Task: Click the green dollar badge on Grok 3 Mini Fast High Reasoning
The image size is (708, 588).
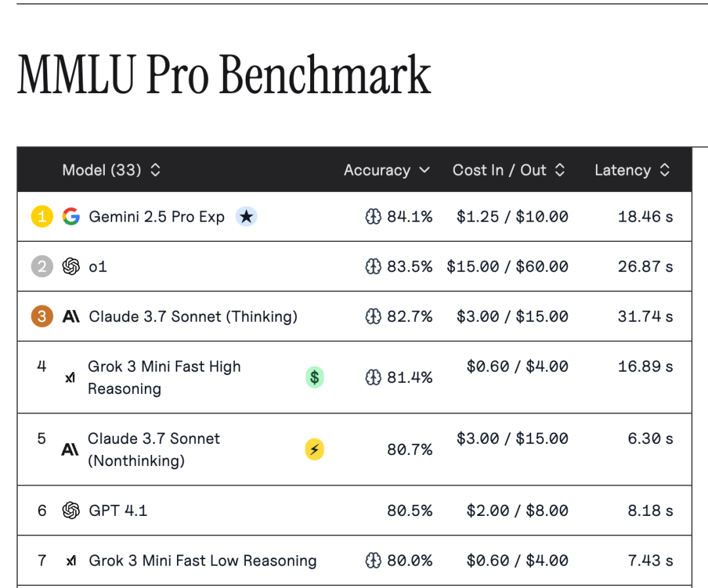Action: coord(315,377)
